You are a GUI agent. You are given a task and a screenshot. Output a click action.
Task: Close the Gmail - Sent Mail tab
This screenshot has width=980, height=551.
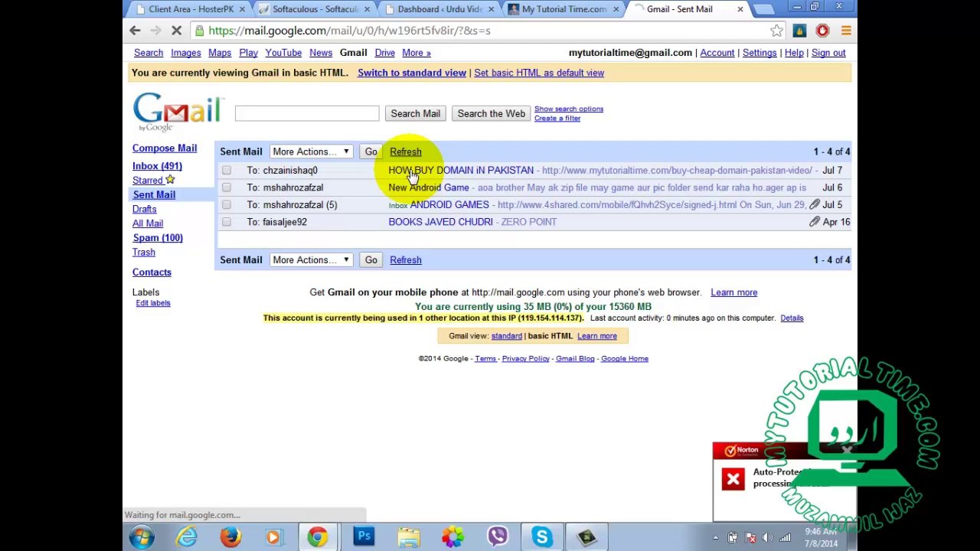[740, 9]
